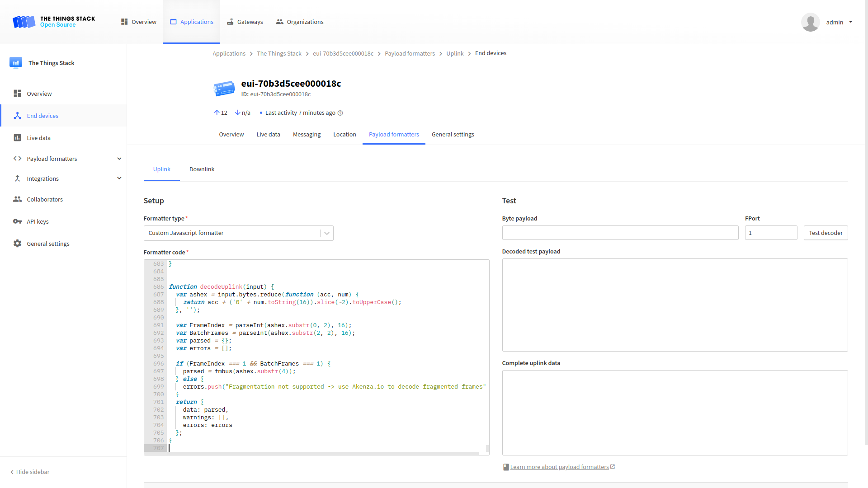
Task: Click the external link icon after payload formatters
Action: click(x=613, y=467)
